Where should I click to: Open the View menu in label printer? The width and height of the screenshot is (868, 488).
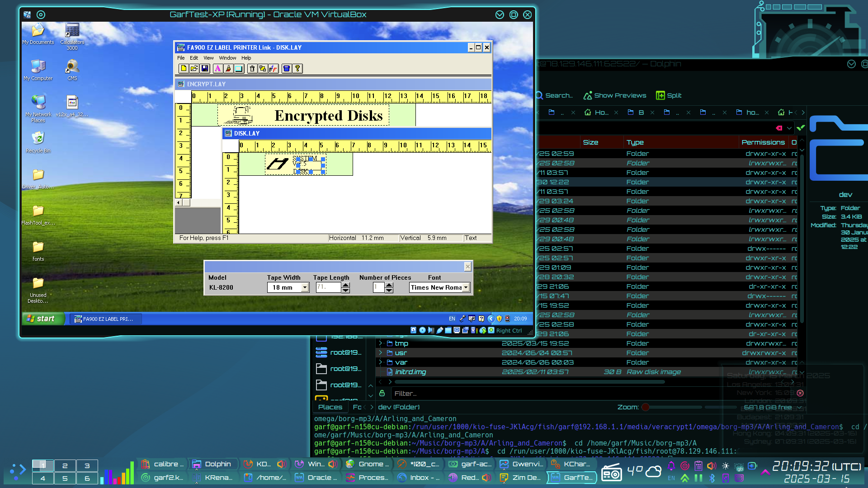pos(208,58)
